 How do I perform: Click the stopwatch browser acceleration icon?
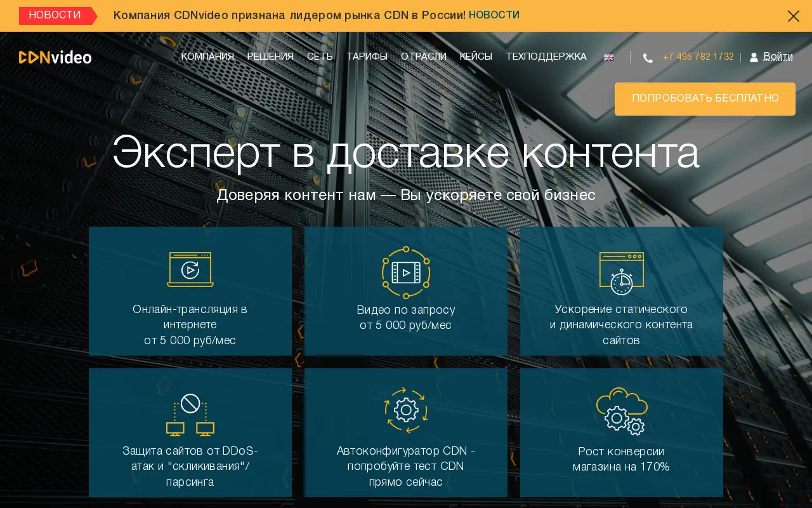point(622,273)
